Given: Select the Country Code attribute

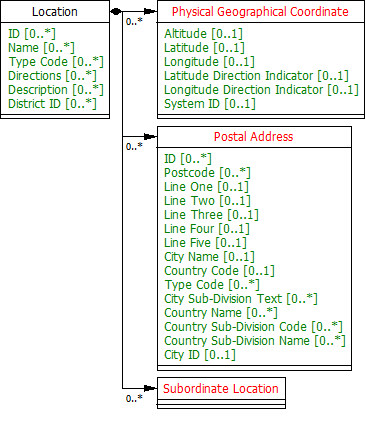Looking at the screenshot, I should click(219, 271).
